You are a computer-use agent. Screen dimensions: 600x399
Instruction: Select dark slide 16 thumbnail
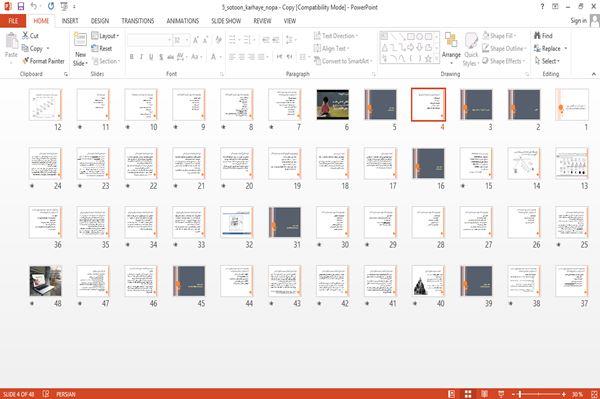428,163
